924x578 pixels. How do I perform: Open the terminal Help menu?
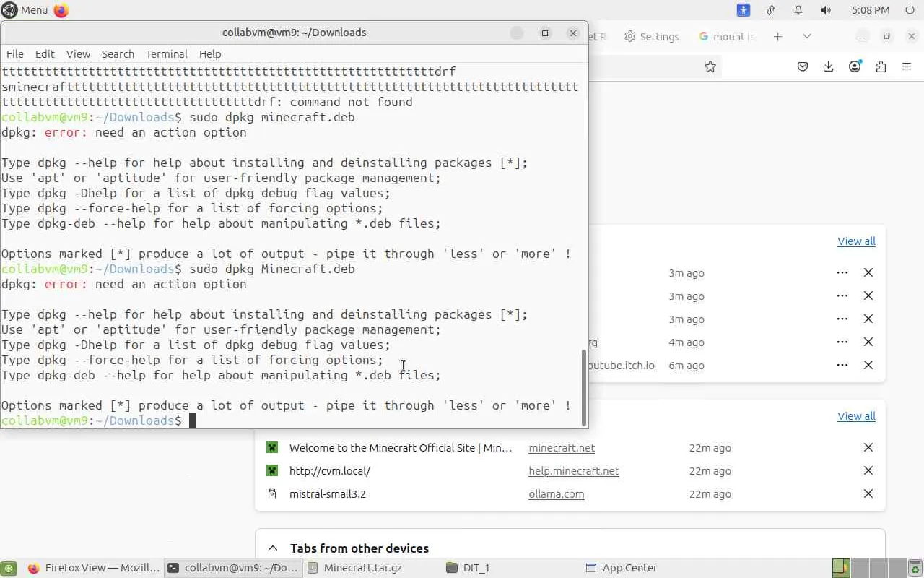pyautogui.click(x=210, y=54)
